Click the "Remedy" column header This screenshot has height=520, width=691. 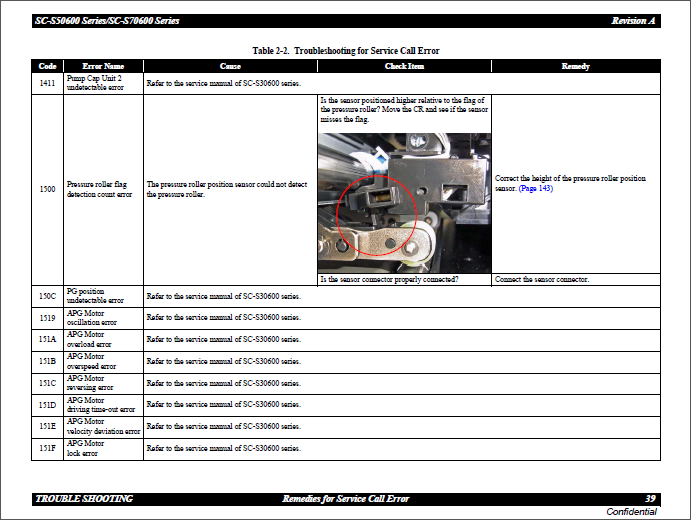(x=576, y=66)
